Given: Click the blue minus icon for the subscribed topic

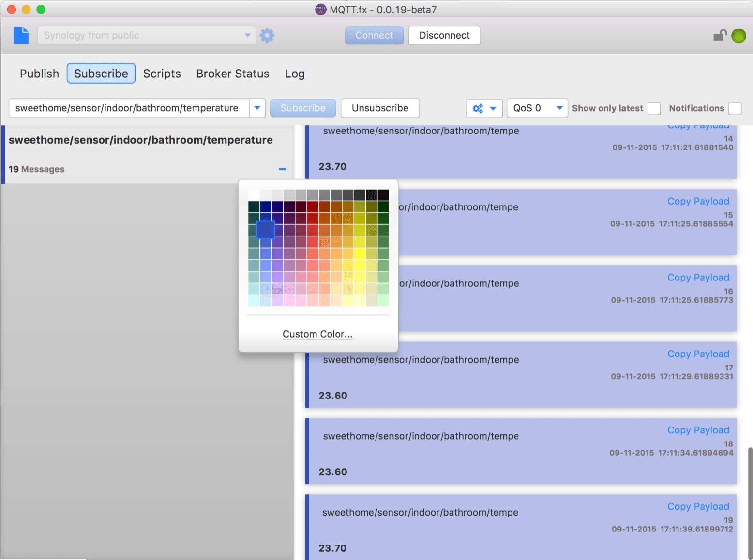Looking at the screenshot, I should [x=283, y=169].
